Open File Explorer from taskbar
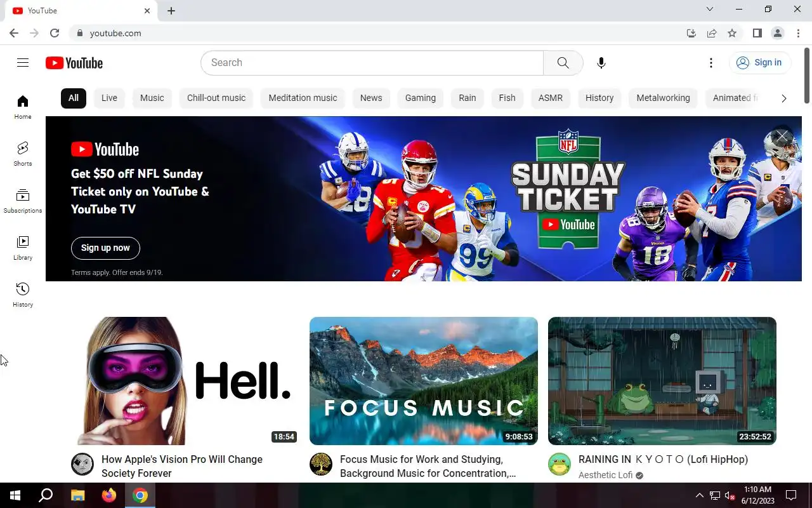This screenshot has height=508, width=812. [77, 495]
